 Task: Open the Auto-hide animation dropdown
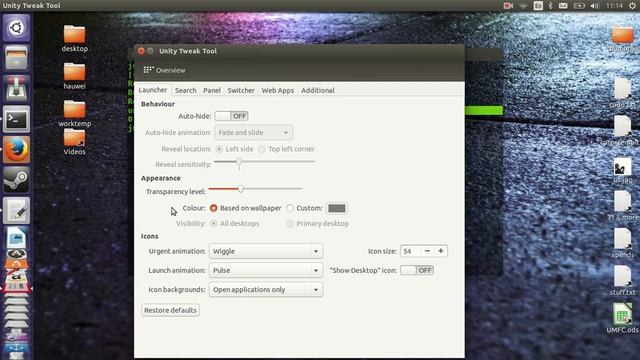pyautogui.click(x=253, y=133)
